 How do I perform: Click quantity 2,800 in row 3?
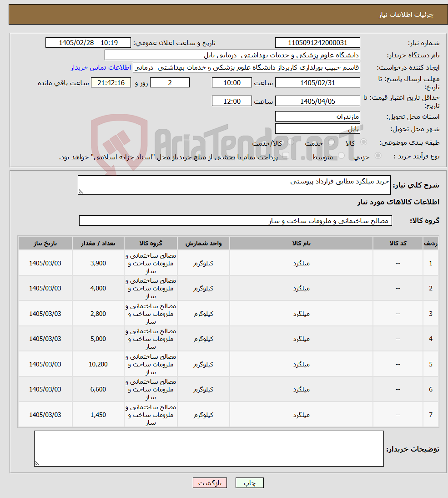pos(98,314)
